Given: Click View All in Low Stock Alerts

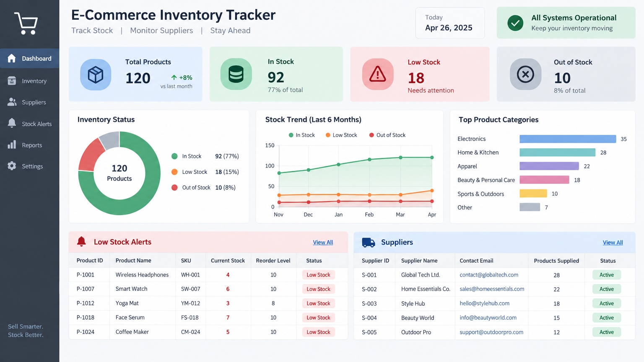Looking at the screenshot, I should (x=323, y=242).
